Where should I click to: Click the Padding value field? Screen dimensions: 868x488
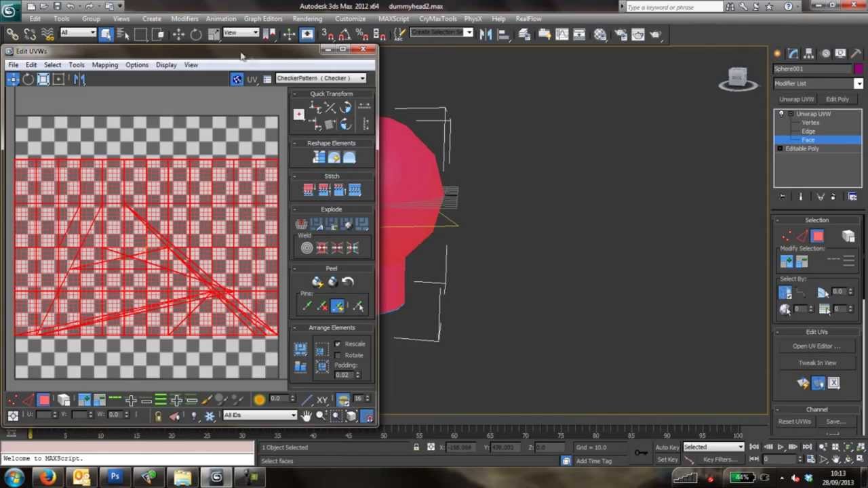pos(343,375)
